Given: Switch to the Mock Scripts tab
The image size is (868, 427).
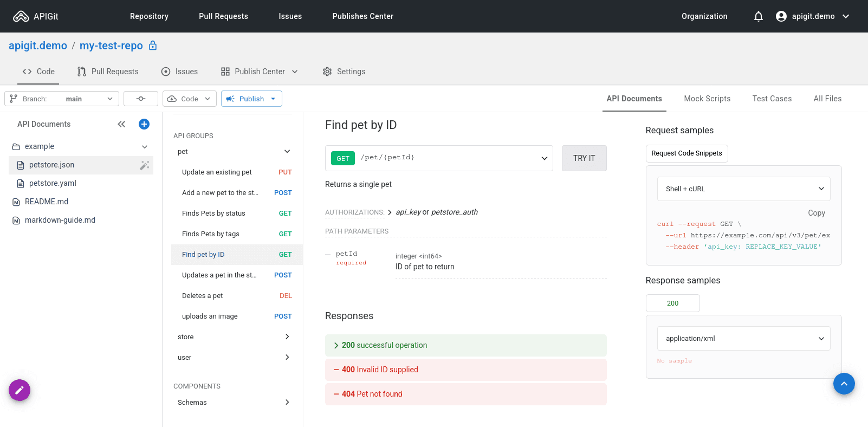Looking at the screenshot, I should (x=707, y=99).
